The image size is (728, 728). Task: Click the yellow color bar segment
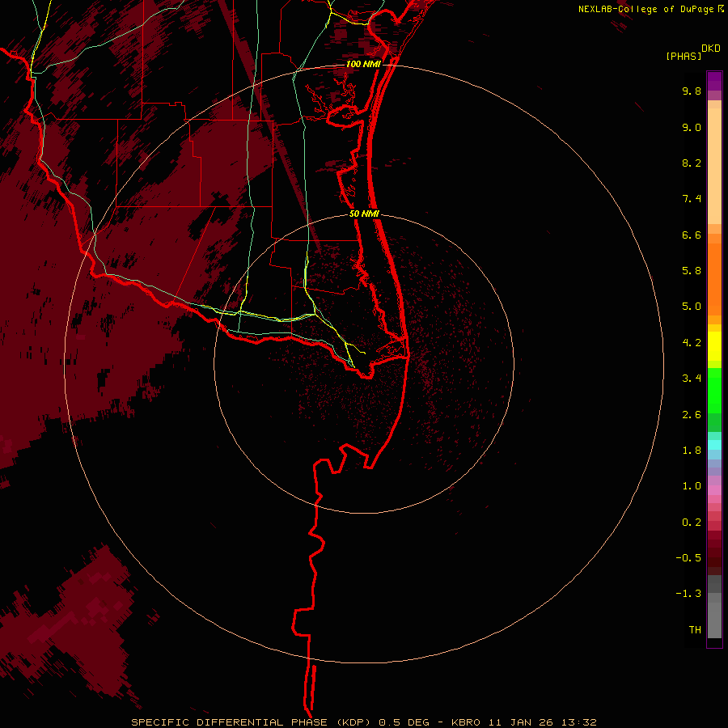pos(714,346)
